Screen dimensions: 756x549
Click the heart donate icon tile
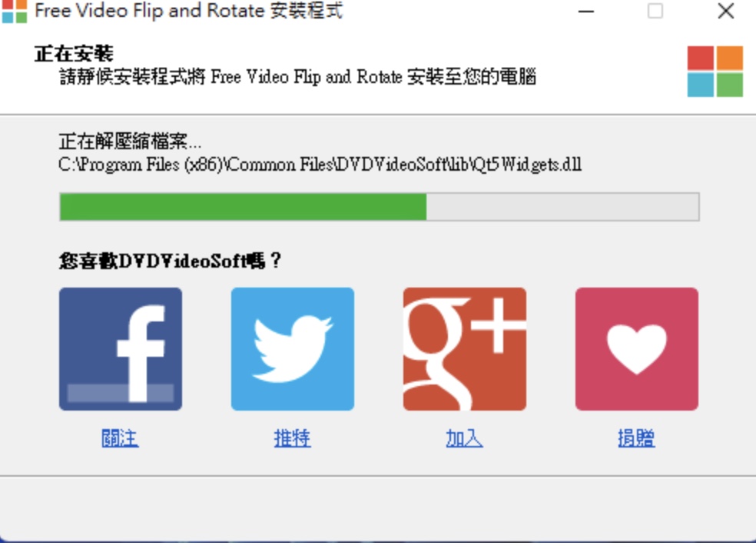[x=636, y=349]
